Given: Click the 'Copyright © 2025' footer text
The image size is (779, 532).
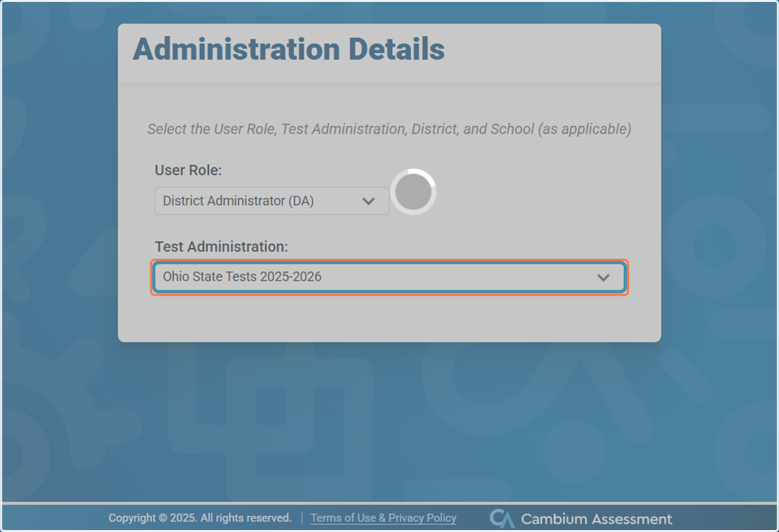Looking at the screenshot, I should coord(200,518).
